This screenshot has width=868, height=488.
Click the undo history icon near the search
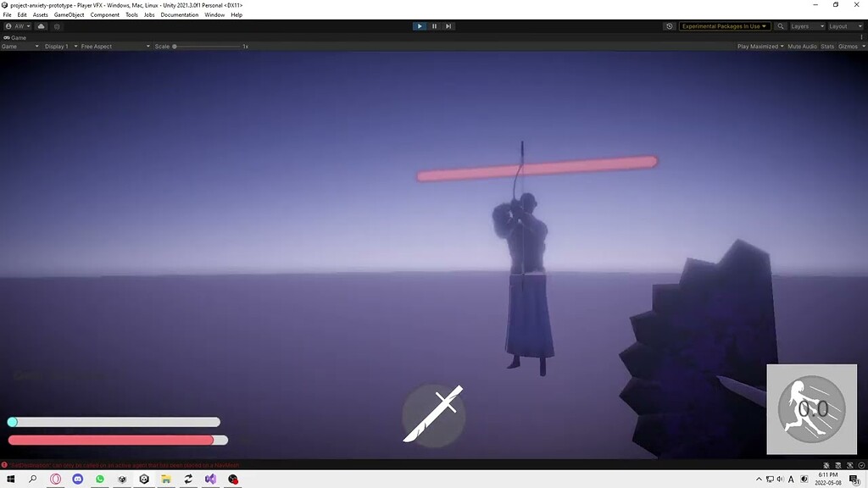click(x=669, y=25)
